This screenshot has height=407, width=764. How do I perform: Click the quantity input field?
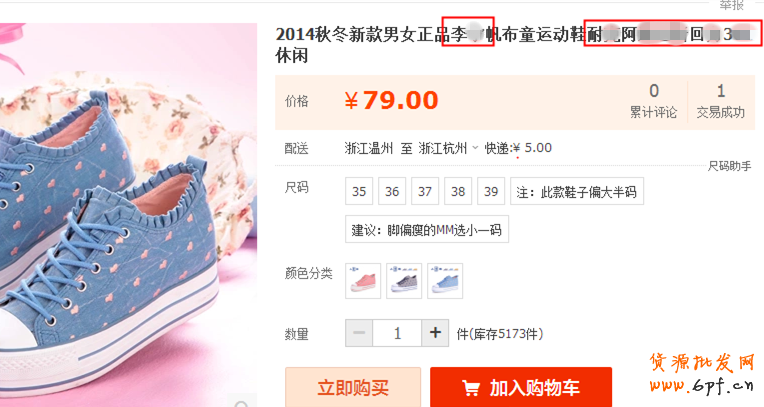[397, 333]
